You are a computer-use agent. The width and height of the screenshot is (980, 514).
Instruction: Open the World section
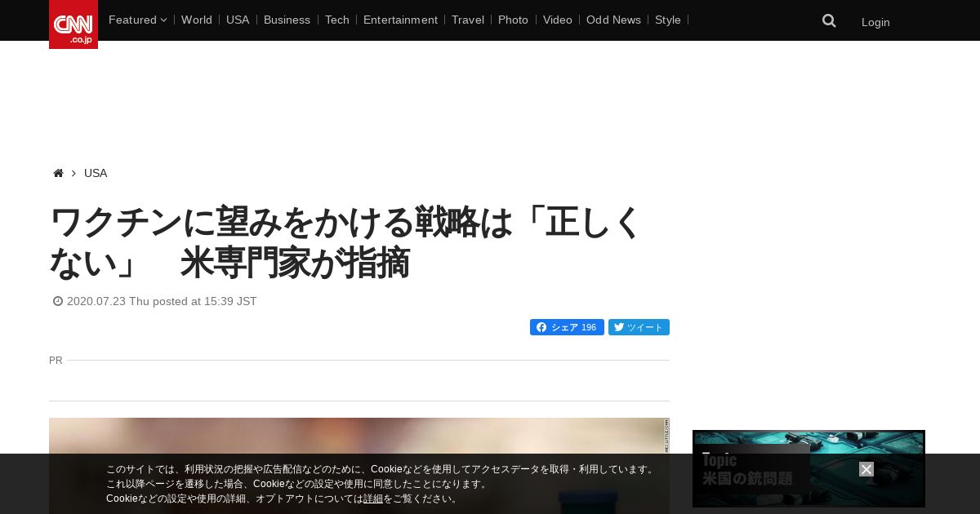(x=197, y=20)
